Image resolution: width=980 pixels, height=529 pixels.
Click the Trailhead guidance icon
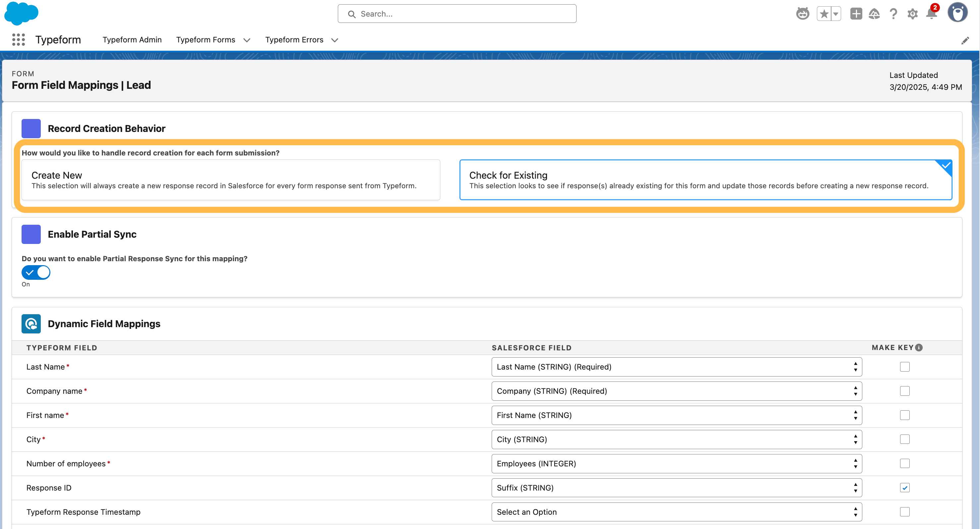[x=874, y=14]
